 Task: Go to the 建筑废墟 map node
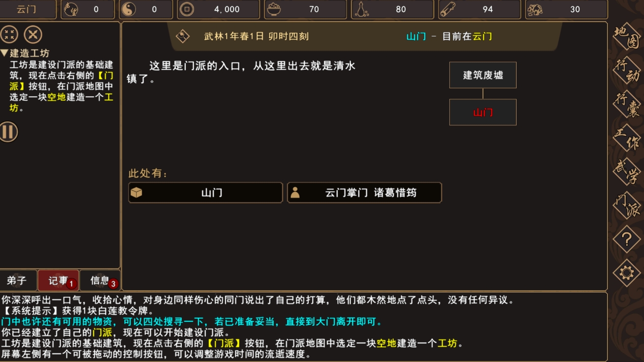pyautogui.click(x=482, y=75)
